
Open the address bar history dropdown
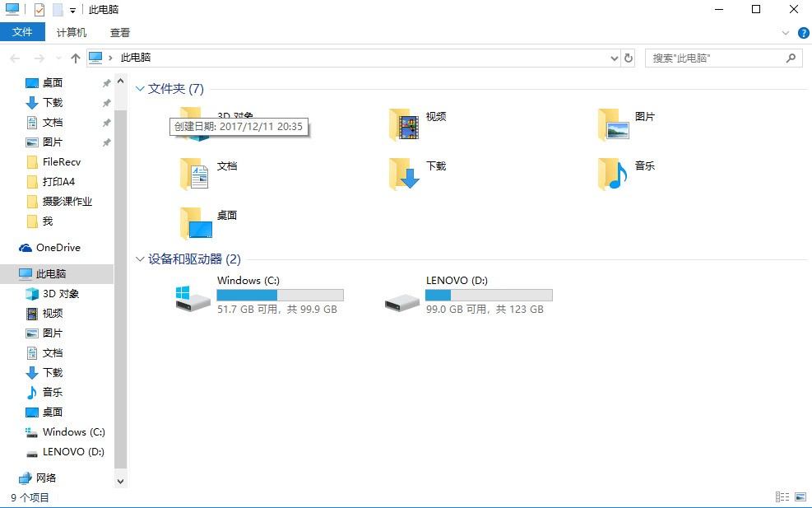coord(615,58)
